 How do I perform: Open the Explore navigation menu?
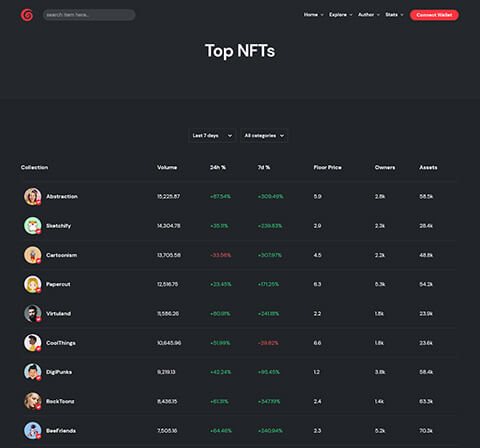(340, 15)
